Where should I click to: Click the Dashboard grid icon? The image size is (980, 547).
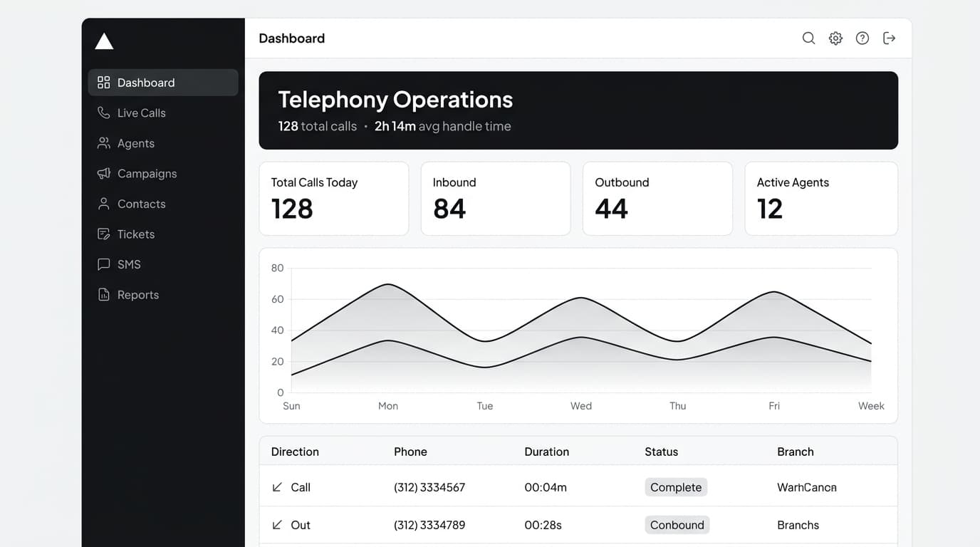click(x=104, y=83)
